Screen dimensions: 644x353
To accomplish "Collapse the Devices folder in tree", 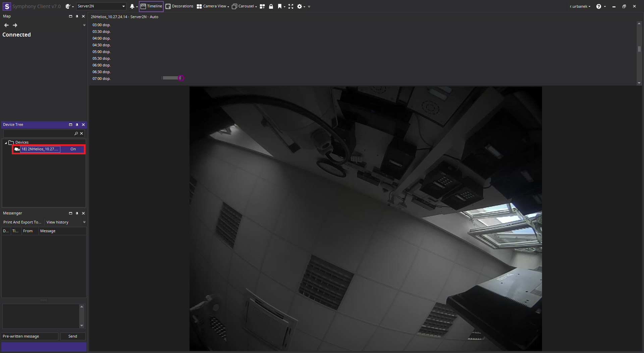I will [x=6, y=143].
